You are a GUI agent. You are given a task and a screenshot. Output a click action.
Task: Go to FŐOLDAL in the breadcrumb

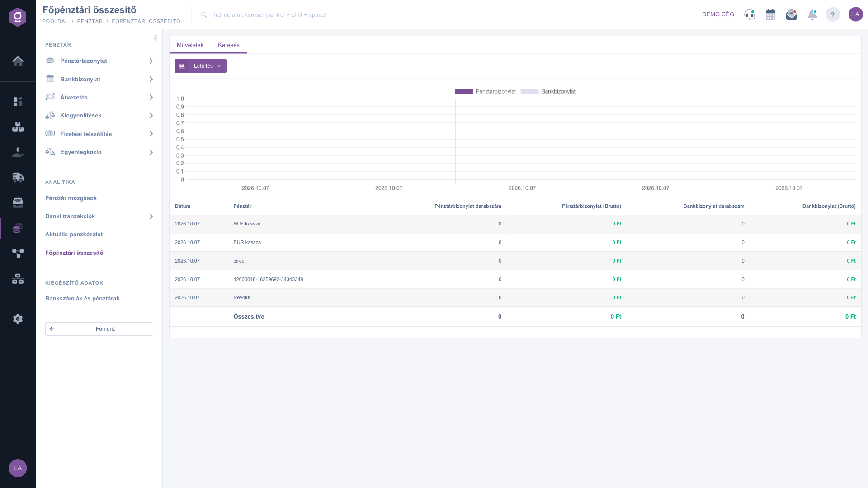[55, 21]
